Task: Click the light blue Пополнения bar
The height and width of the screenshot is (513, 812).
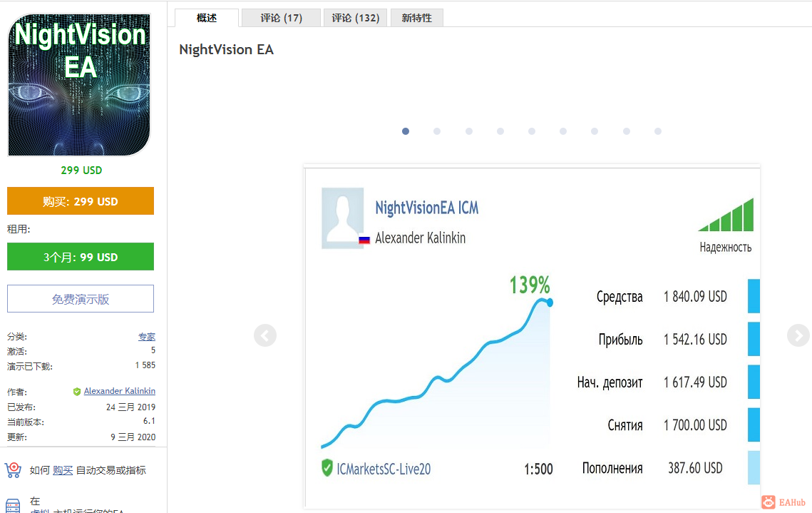Action: pos(754,467)
